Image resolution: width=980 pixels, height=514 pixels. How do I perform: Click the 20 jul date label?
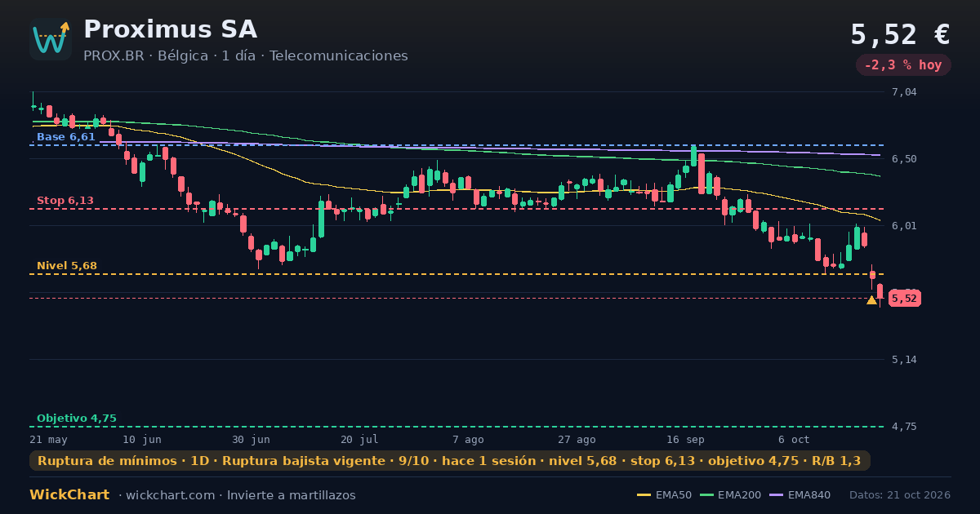click(x=359, y=439)
